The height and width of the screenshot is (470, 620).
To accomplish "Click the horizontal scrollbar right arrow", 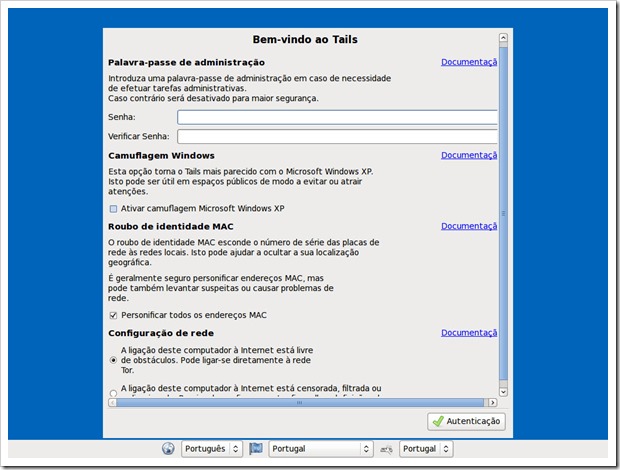I will [x=493, y=402].
